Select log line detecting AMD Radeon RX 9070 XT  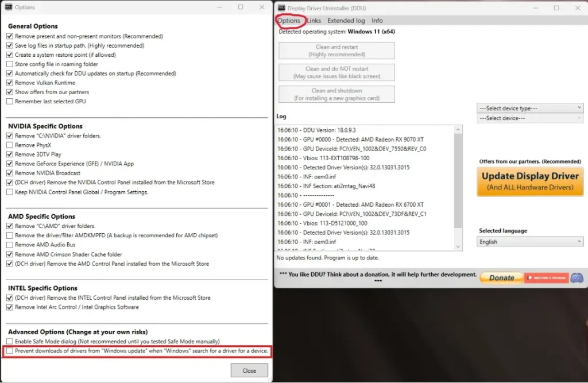(x=351, y=140)
